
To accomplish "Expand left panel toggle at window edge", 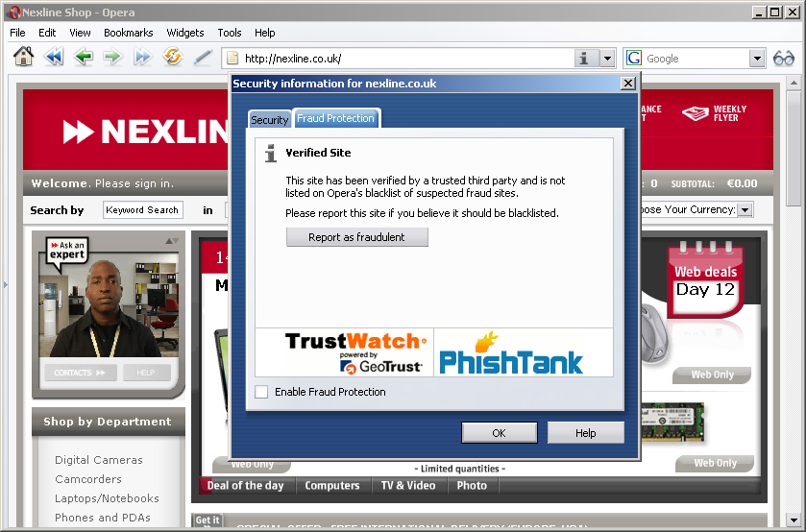I will [x=5, y=284].
